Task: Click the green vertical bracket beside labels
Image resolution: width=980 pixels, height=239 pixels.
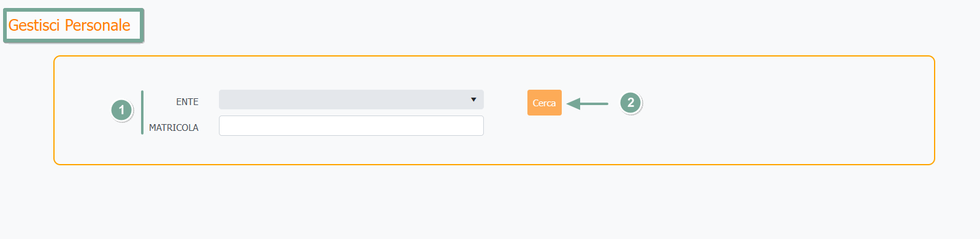Action: pyautogui.click(x=142, y=112)
